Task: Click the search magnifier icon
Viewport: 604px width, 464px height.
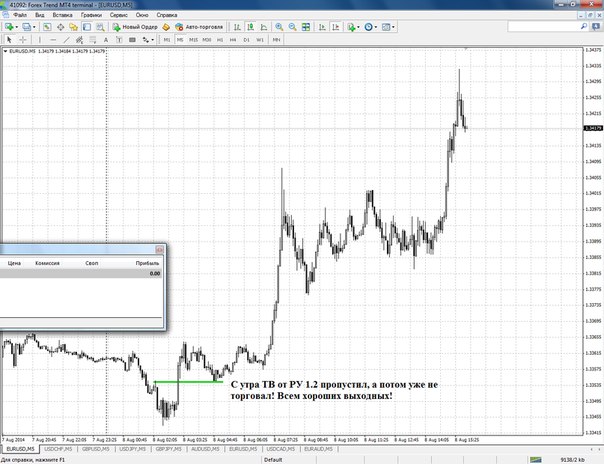Action: click(584, 27)
